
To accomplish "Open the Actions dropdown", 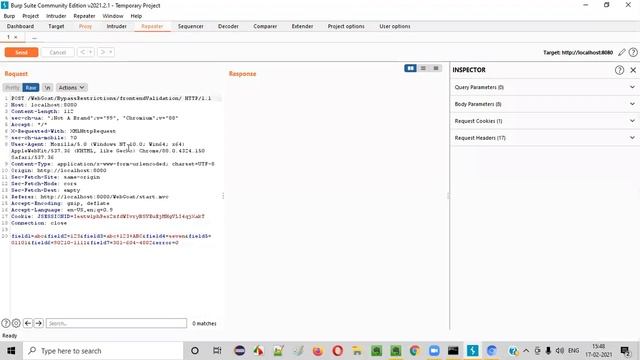I will coord(71,87).
